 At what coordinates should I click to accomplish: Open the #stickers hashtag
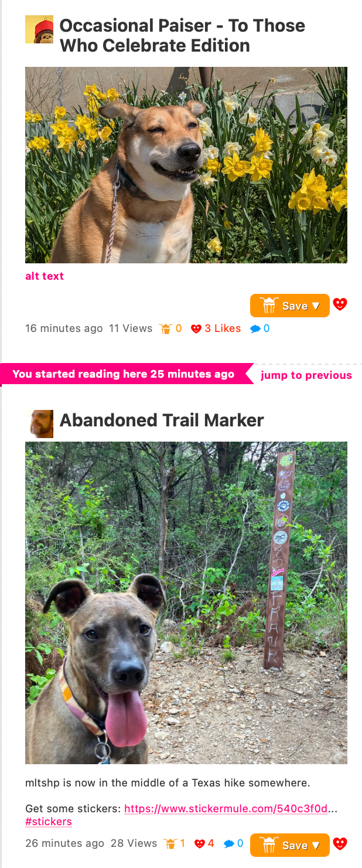(x=49, y=821)
